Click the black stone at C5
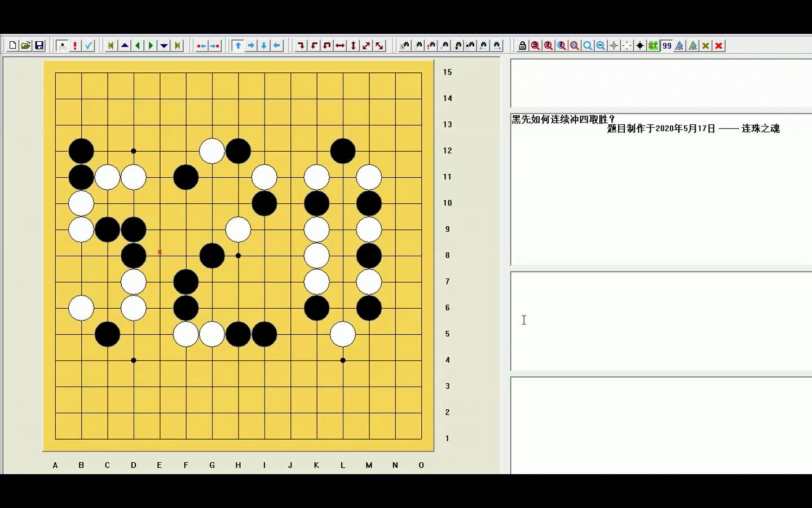 tap(107, 334)
